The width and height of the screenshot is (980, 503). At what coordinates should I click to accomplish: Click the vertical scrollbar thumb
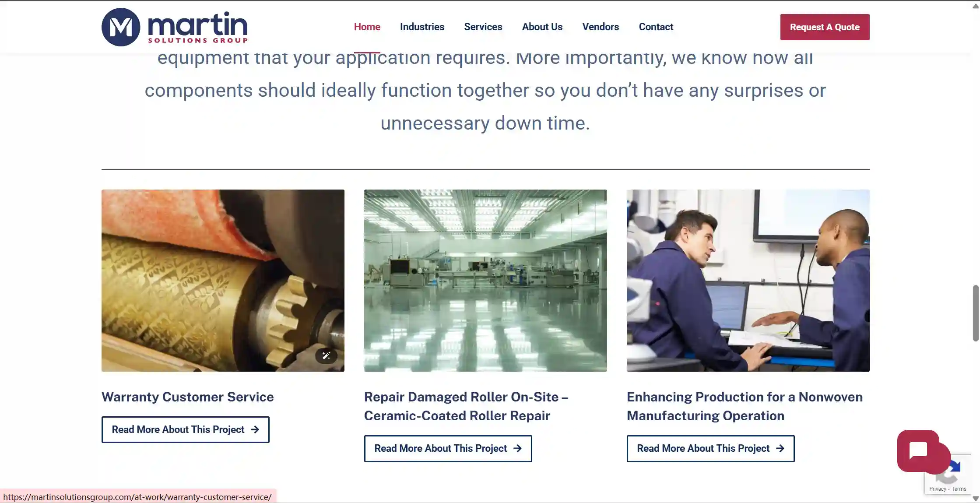(976, 313)
